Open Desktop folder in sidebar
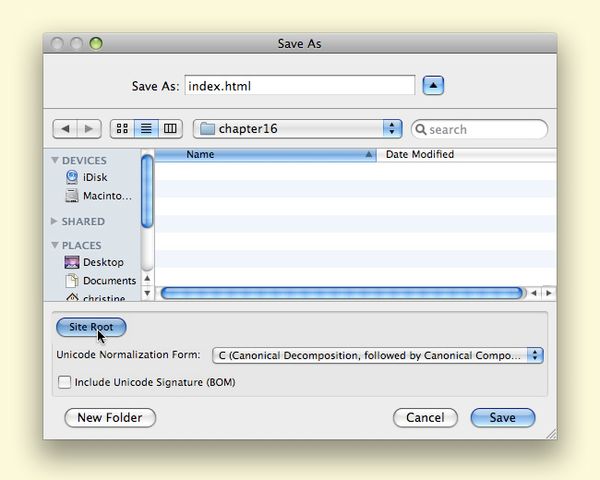600x480 pixels. [102, 262]
